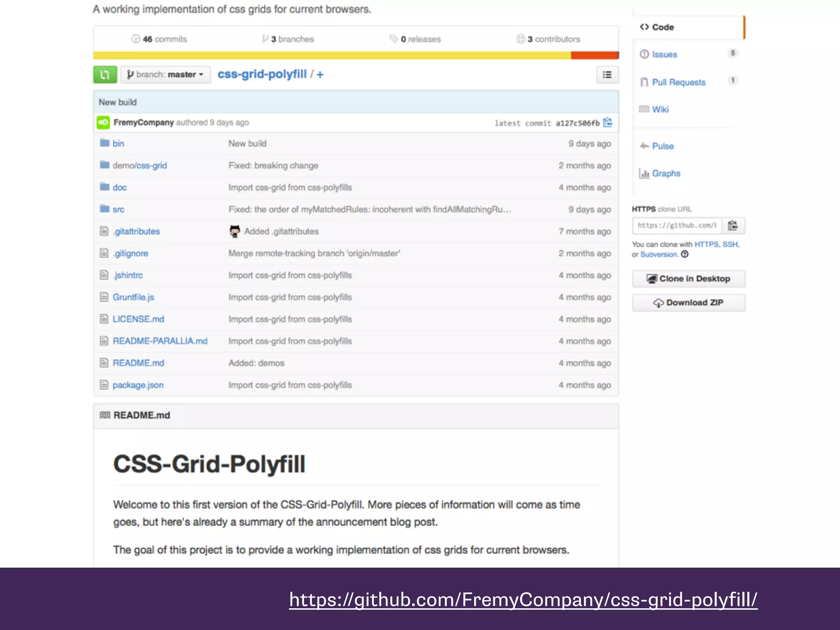Click the clone help question mark icon
This screenshot has width=840, height=630.
point(685,254)
